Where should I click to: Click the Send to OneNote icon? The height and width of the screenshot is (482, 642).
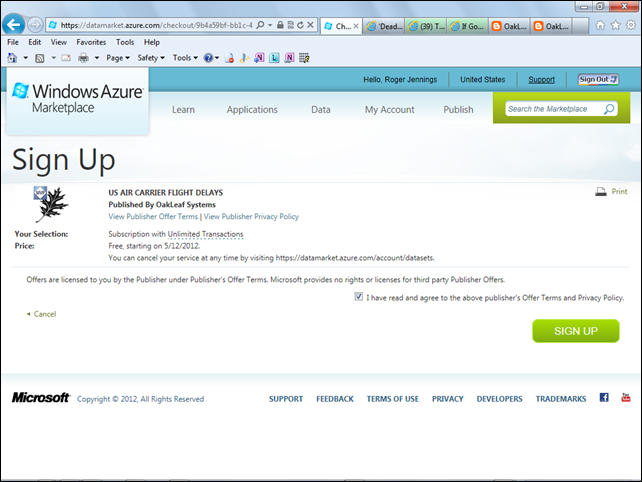(259, 58)
